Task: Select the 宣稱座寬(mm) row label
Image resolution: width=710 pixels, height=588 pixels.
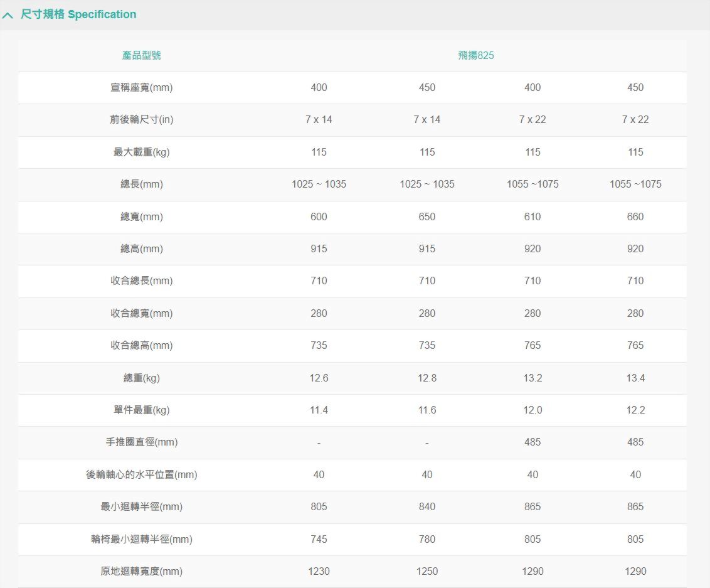Action: pos(141,88)
